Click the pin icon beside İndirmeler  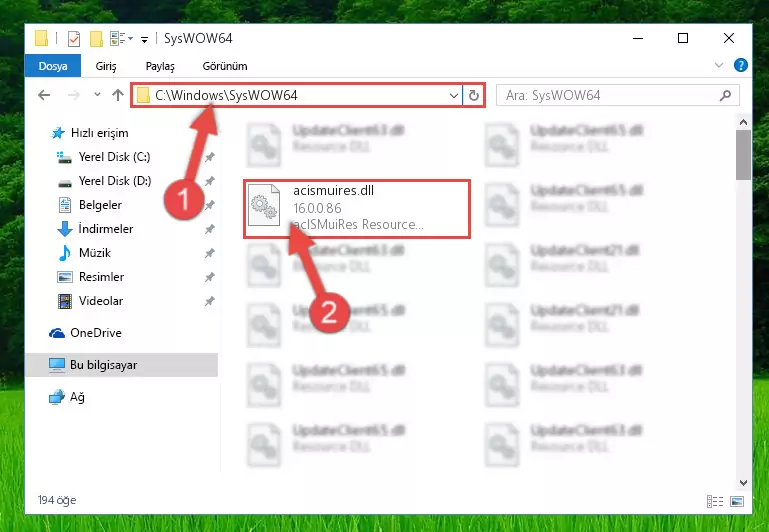pos(209,229)
